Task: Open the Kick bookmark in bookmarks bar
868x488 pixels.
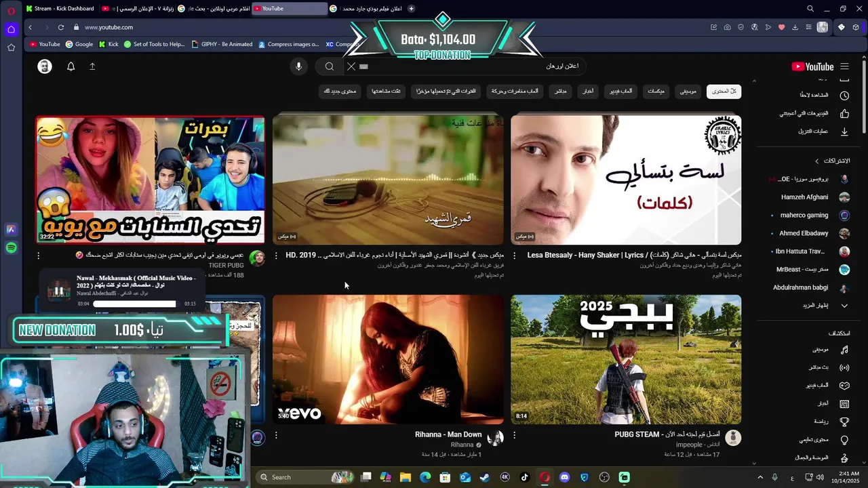Action: (108, 44)
